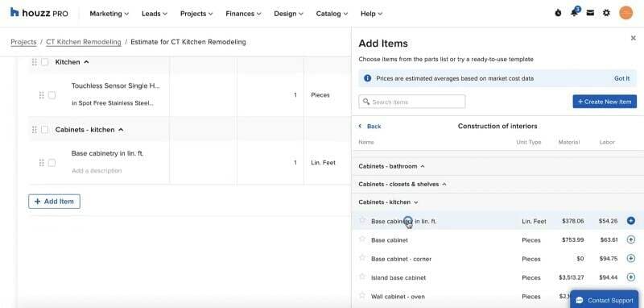Check the Touchless Sensor item checkbox

[x=52, y=95]
